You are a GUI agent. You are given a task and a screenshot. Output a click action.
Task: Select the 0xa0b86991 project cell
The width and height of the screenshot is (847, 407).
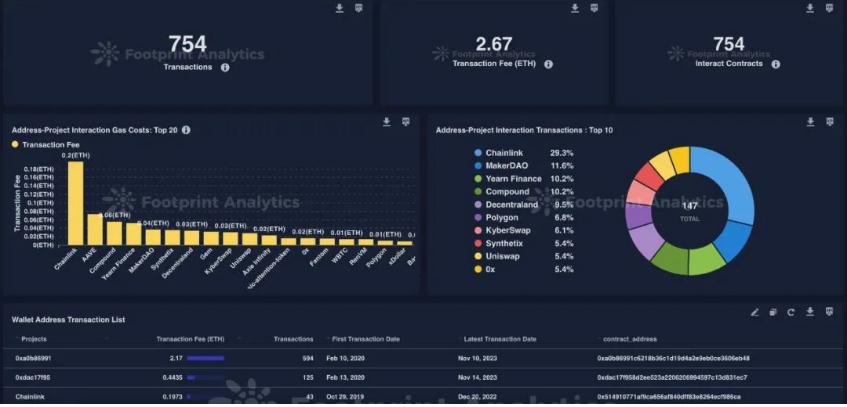(33, 358)
